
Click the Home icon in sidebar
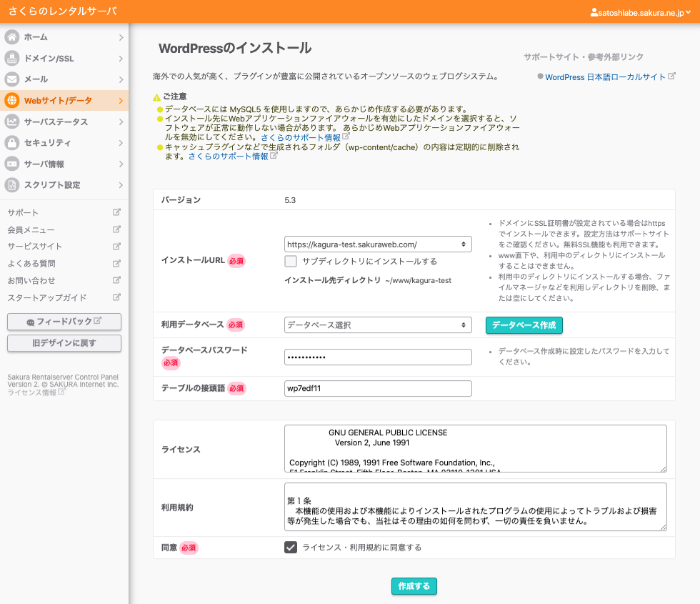12,37
